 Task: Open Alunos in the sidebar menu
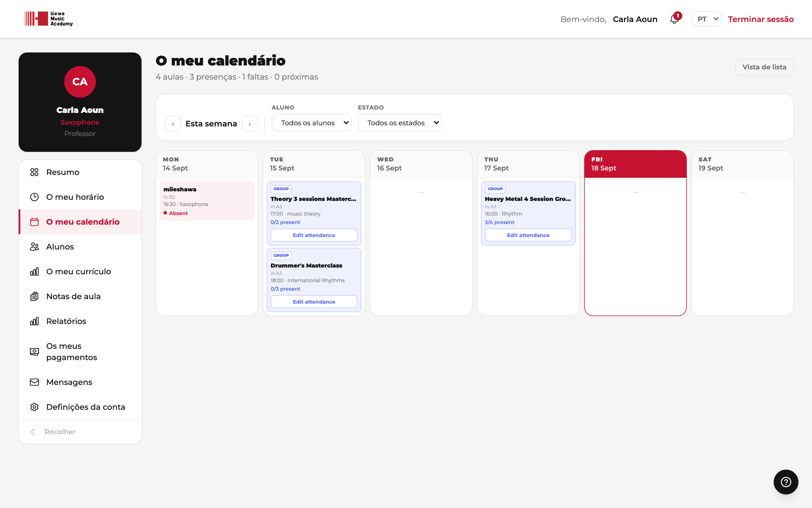[x=80, y=247]
